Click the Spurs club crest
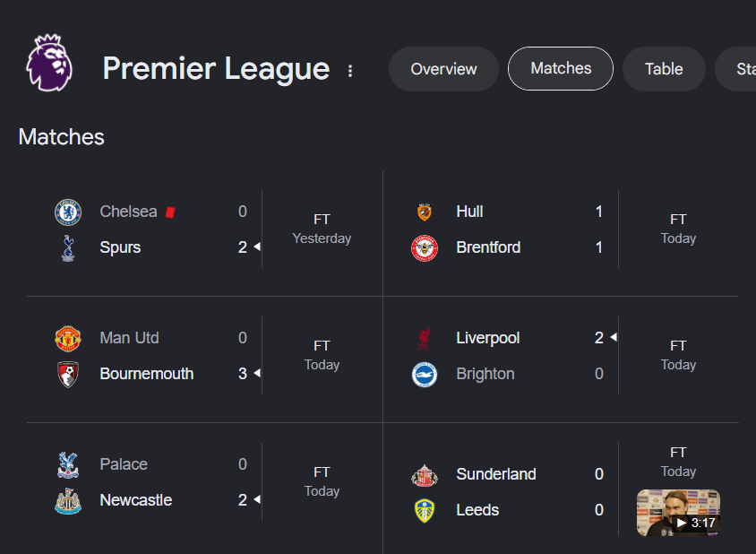 click(68, 248)
